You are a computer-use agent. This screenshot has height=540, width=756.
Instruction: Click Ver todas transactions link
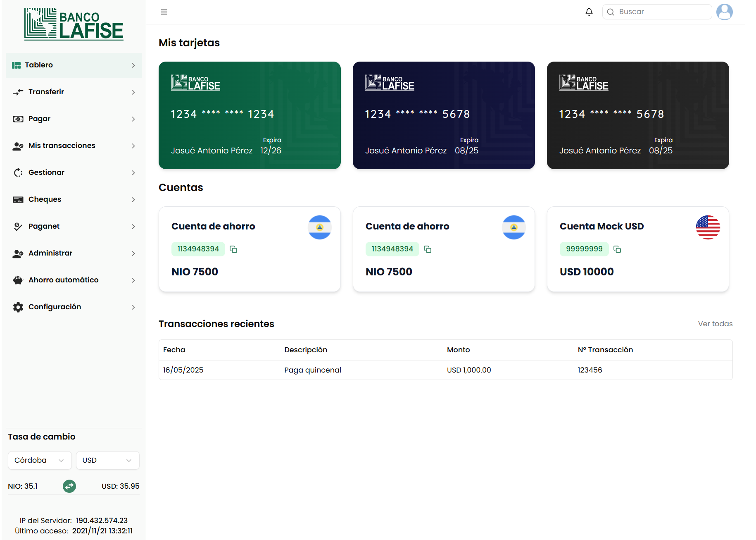pyautogui.click(x=715, y=324)
